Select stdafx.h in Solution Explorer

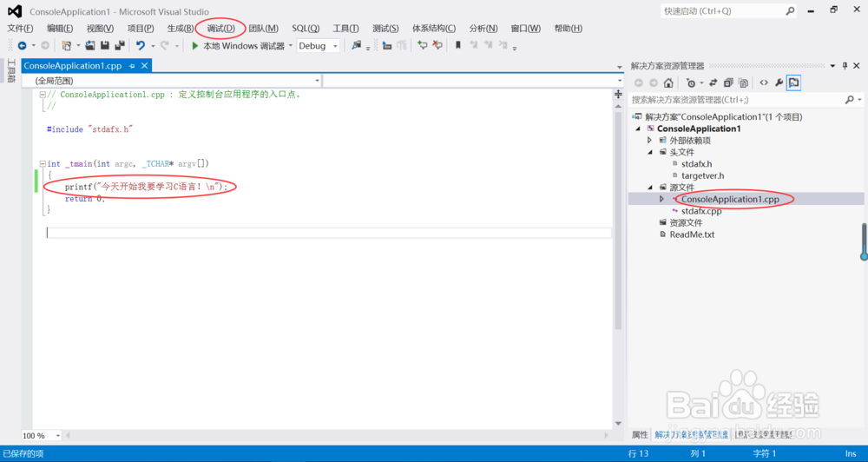(x=696, y=164)
